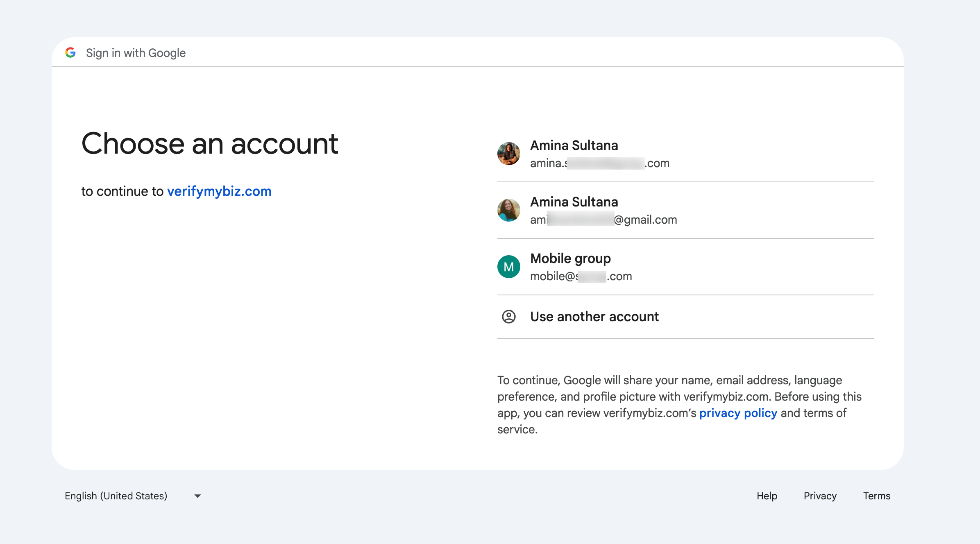This screenshot has width=980, height=544.
Task: Click the Choose an account heading
Action: point(210,144)
